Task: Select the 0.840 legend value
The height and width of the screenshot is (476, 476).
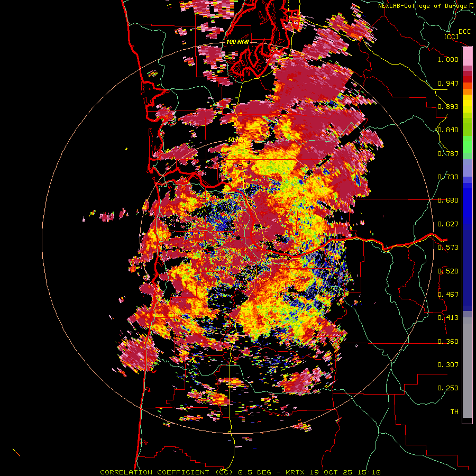Action: click(x=448, y=130)
